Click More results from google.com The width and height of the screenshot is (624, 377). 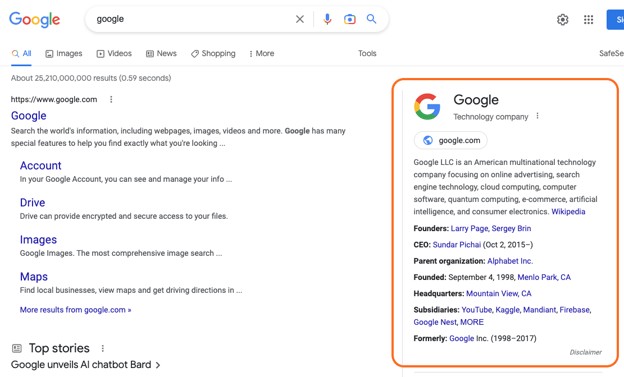(76, 310)
